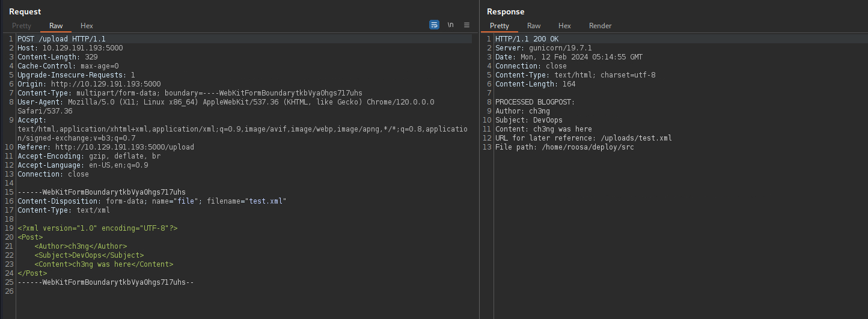The image size is (868, 319).
Task: Click the opening boundary line on line 15
Action: [x=102, y=192]
